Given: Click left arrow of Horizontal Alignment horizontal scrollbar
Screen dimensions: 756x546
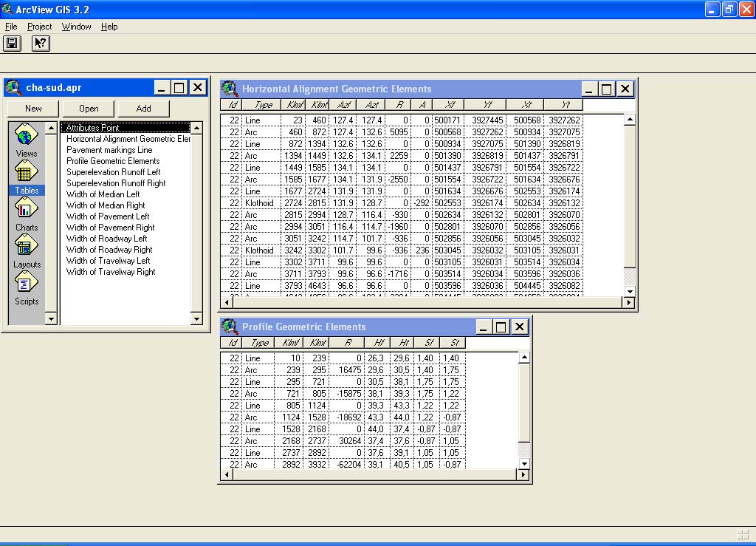Looking at the screenshot, I should 227,302.
